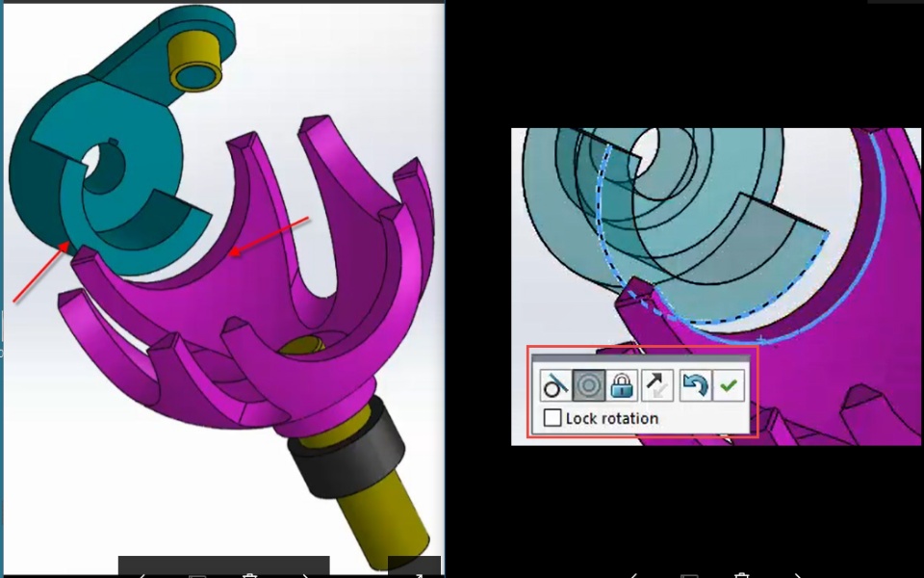Confirm mate with green checkmark
The width and height of the screenshot is (924, 578).
click(x=729, y=385)
